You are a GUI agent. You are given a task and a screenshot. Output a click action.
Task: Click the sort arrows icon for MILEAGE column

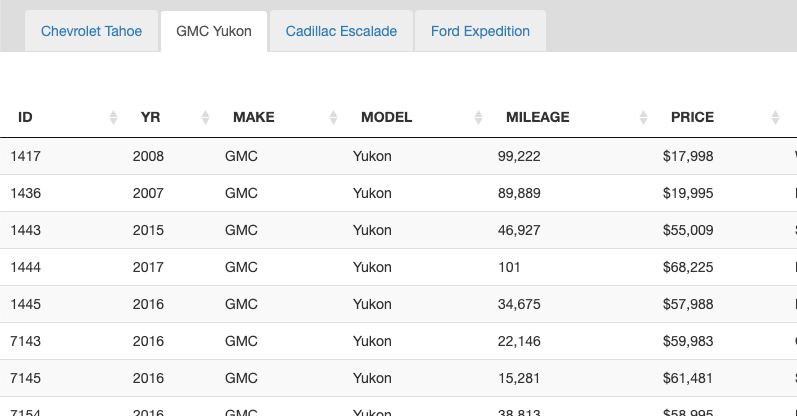[641, 118]
